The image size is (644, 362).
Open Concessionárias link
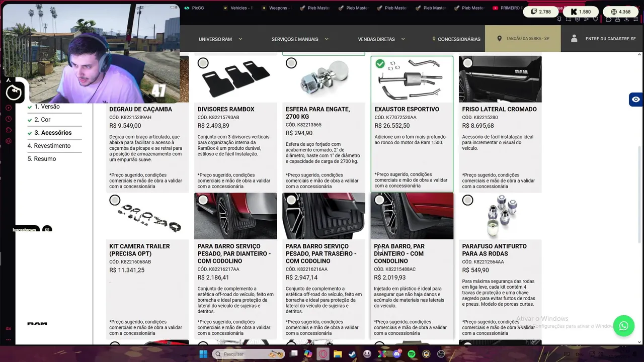tap(456, 39)
